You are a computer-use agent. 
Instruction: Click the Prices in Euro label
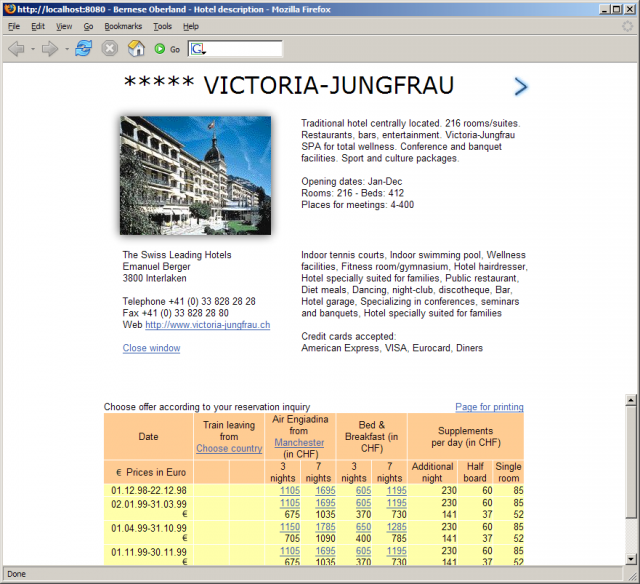(x=151, y=472)
